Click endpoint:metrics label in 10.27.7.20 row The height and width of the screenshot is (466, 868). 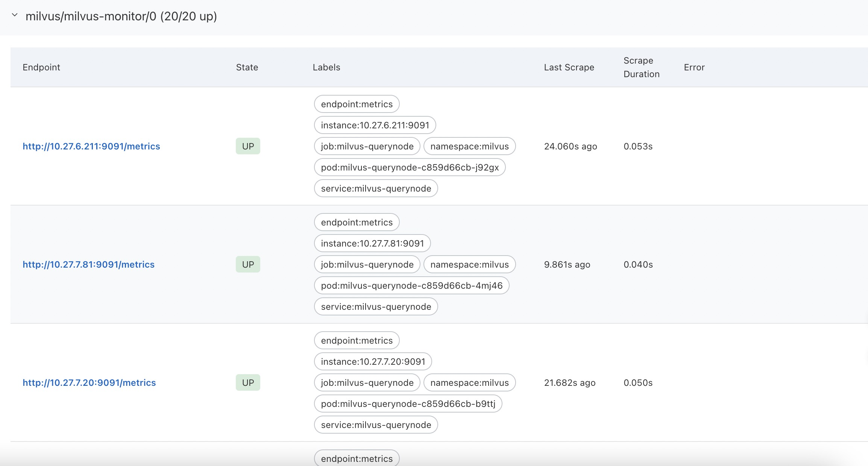[x=357, y=340]
